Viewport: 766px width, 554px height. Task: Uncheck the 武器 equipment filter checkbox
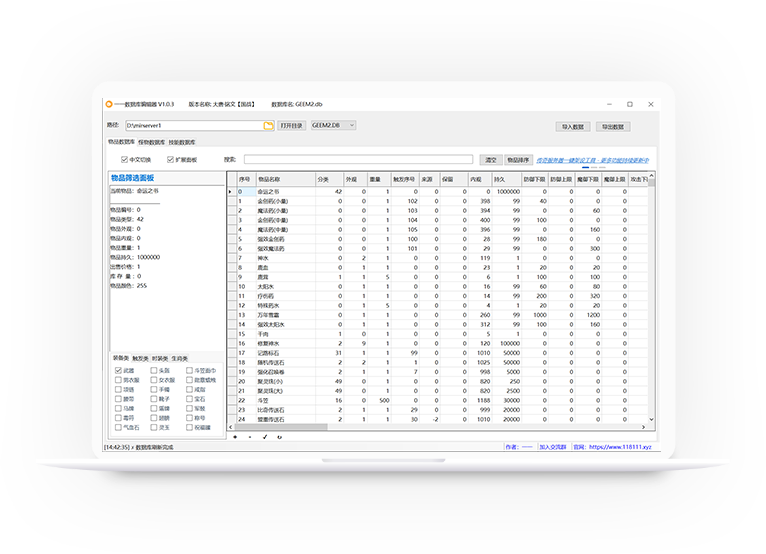119,370
